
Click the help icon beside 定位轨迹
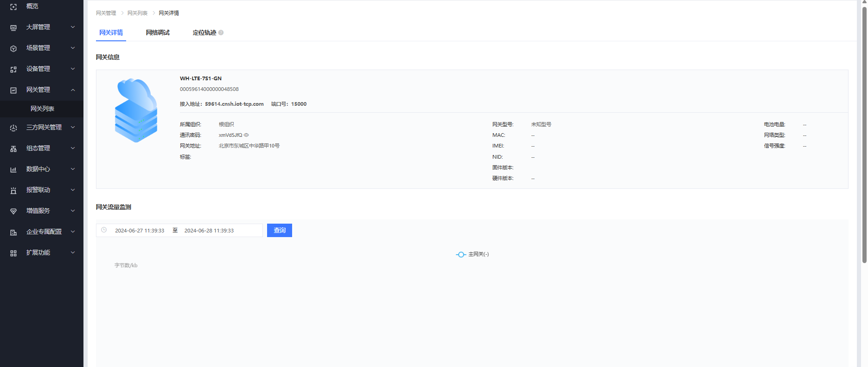[221, 32]
